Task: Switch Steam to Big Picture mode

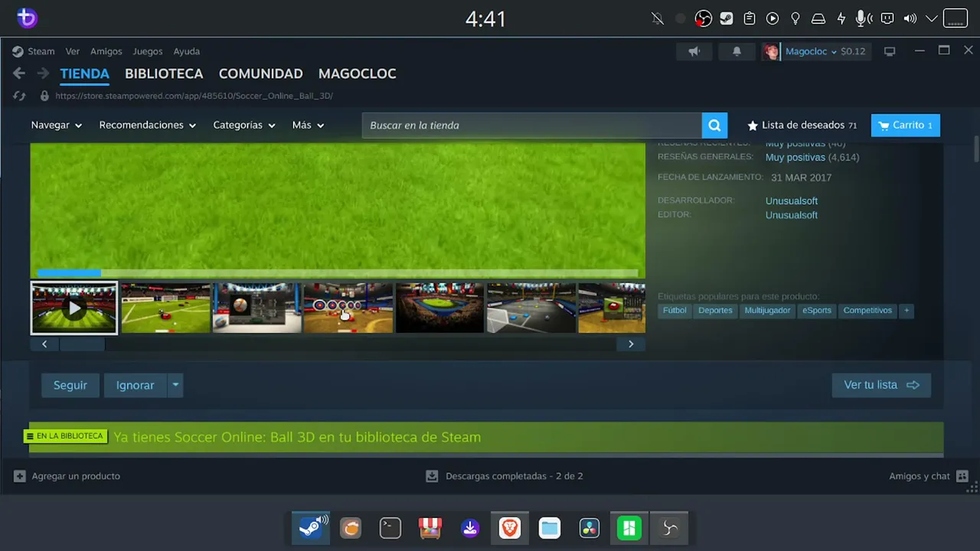Action: point(890,51)
